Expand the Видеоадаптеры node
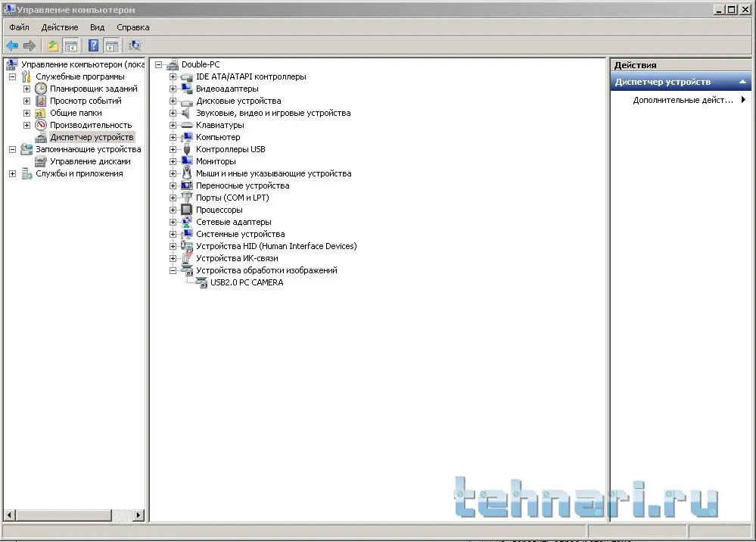The image size is (756, 542). (x=173, y=89)
